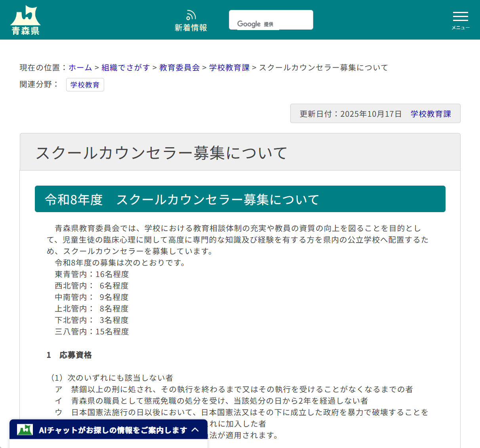Collapse the AI chat banner via its chevron
This screenshot has width=480, height=448.
(195, 429)
